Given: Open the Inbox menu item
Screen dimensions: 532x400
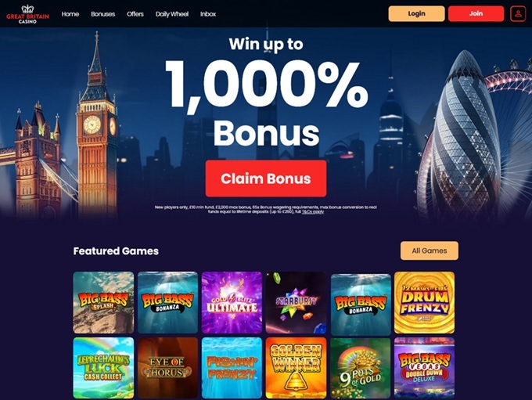Looking at the screenshot, I should click(x=208, y=14).
